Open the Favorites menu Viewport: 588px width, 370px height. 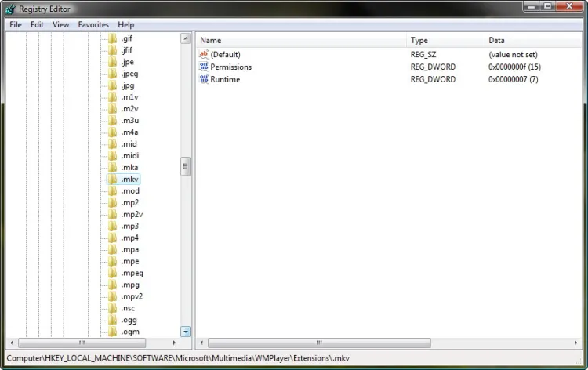pyautogui.click(x=93, y=25)
